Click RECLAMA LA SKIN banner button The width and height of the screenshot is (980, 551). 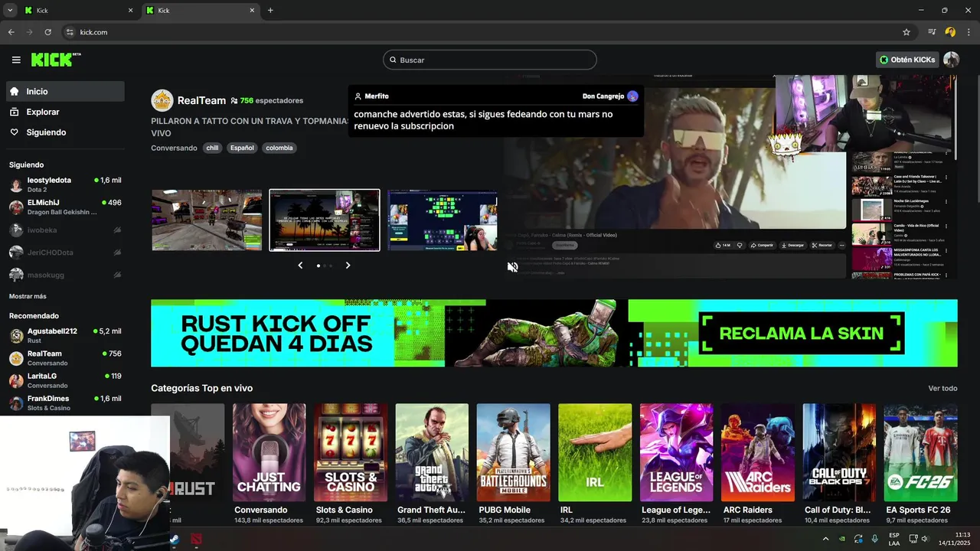click(802, 334)
